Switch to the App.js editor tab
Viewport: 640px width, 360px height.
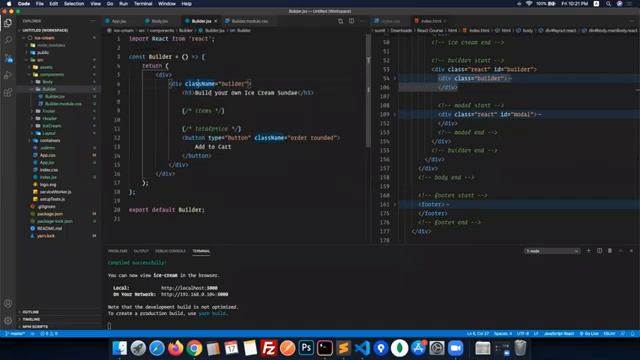coord(119,21)
